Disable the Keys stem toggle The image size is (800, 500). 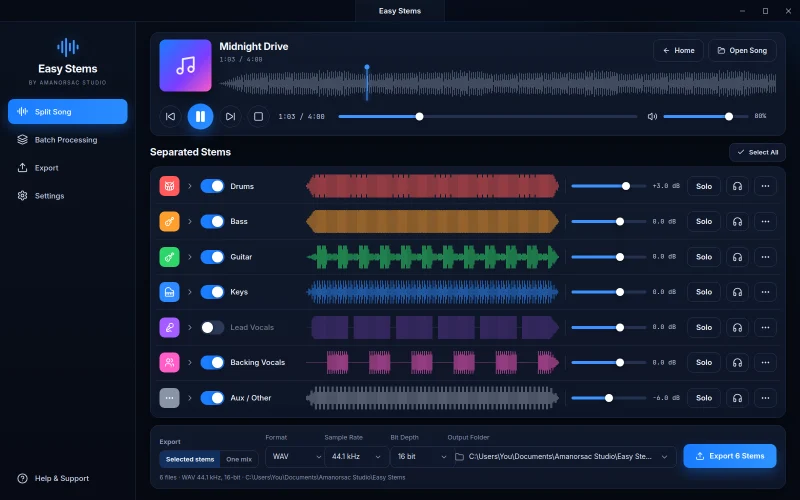click(212, 292)
